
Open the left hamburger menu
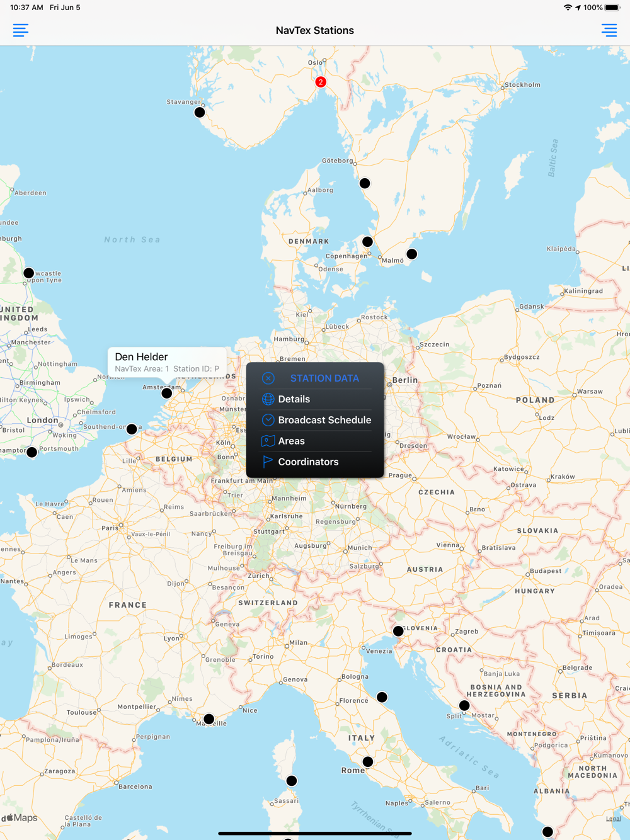(20, 30)
